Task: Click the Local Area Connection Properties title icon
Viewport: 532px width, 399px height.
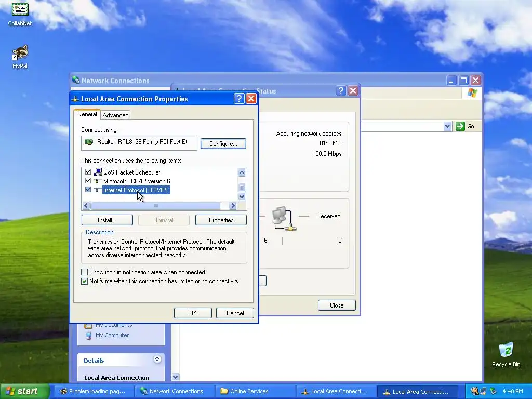Action: 75,99
